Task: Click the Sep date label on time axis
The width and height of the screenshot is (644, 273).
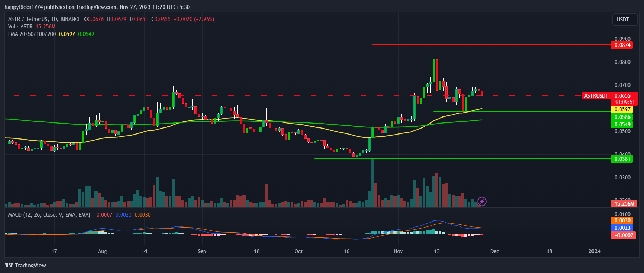Action: (x=202, y=251)
